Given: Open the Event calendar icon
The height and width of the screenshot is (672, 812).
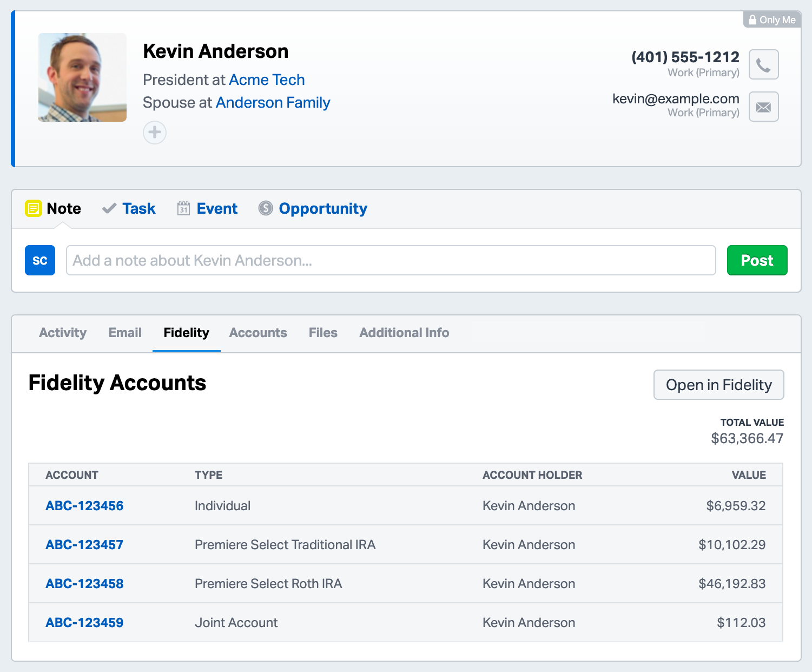Looking at the screenshot, I should tap(184, 208).
